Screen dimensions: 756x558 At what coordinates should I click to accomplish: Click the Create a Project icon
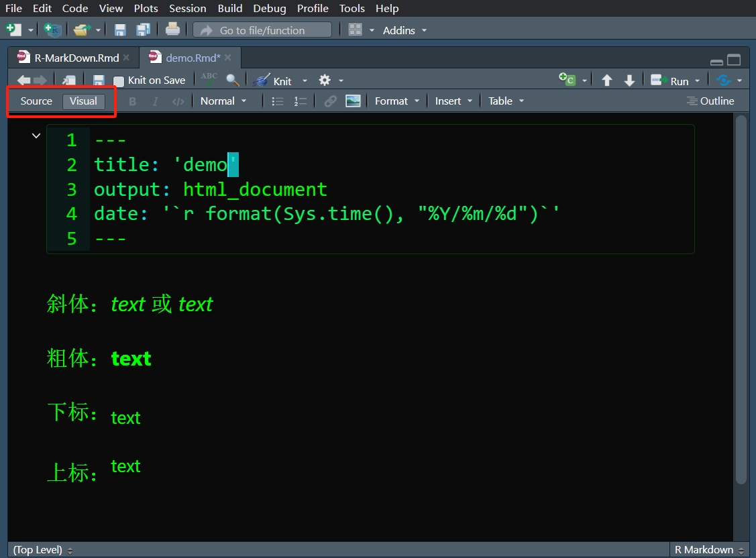pyautogui.click(x=52, y=30)
